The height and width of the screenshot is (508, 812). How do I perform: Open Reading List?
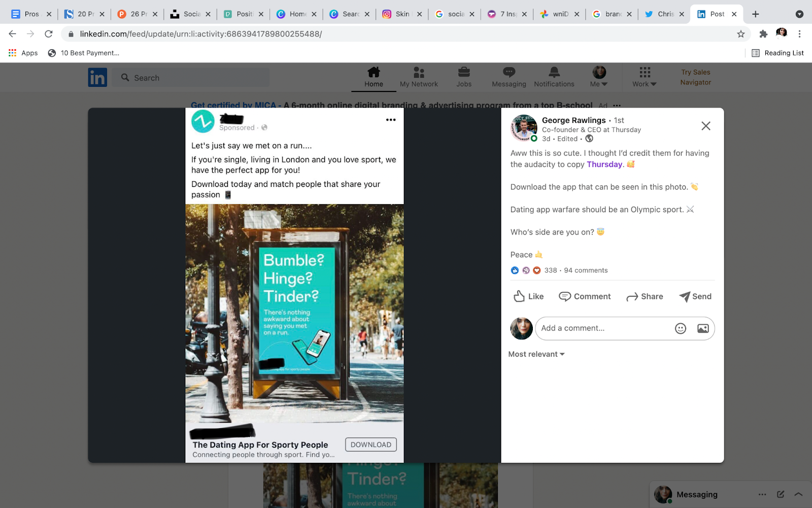777,53
